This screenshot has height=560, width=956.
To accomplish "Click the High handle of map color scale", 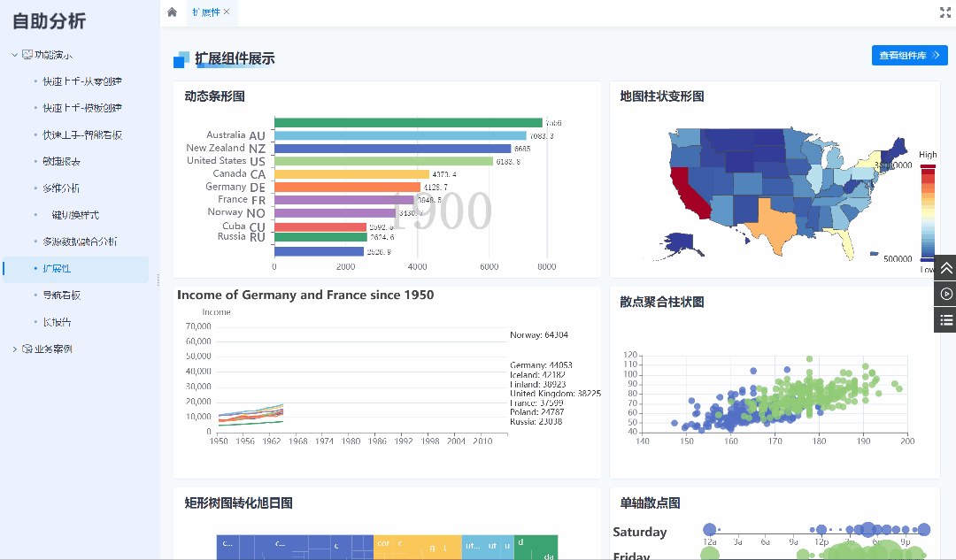I will pyautogui.click(x=927, y=165).
